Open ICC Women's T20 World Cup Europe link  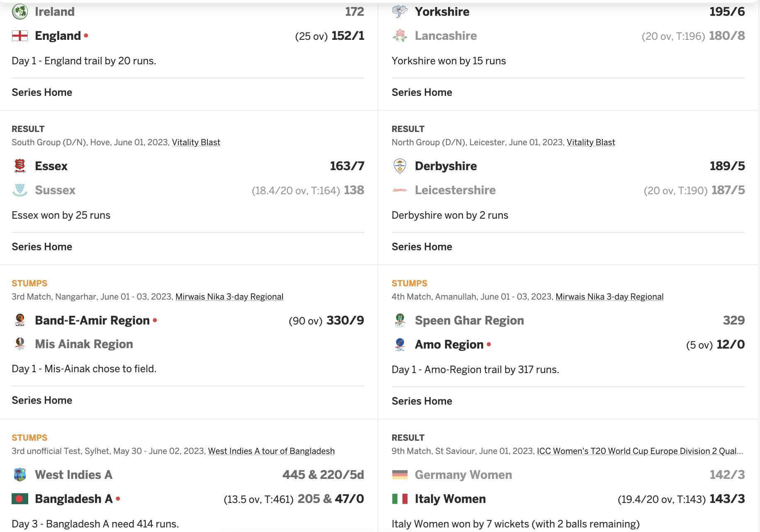click(640, 451)
